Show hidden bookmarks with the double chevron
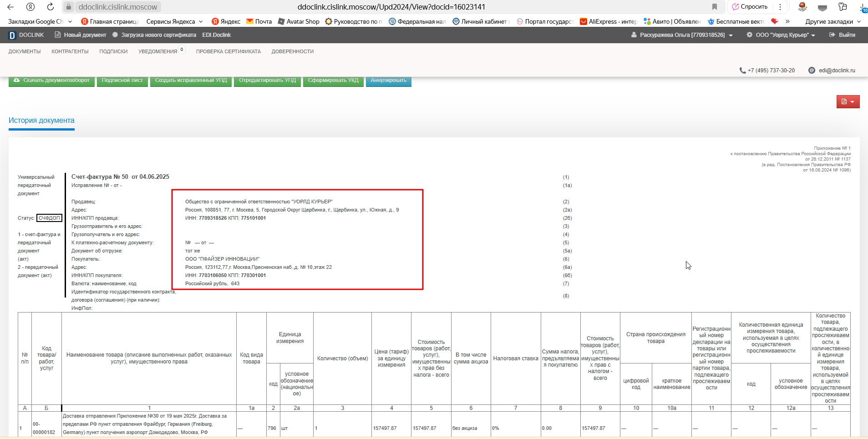This screenshot has width=868, height=439. pos(787,21)
